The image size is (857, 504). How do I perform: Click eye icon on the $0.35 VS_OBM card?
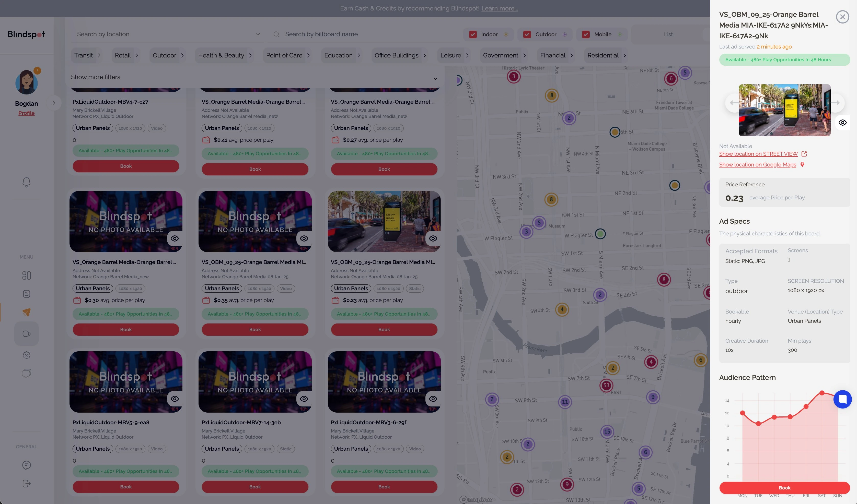click(304, 238)
